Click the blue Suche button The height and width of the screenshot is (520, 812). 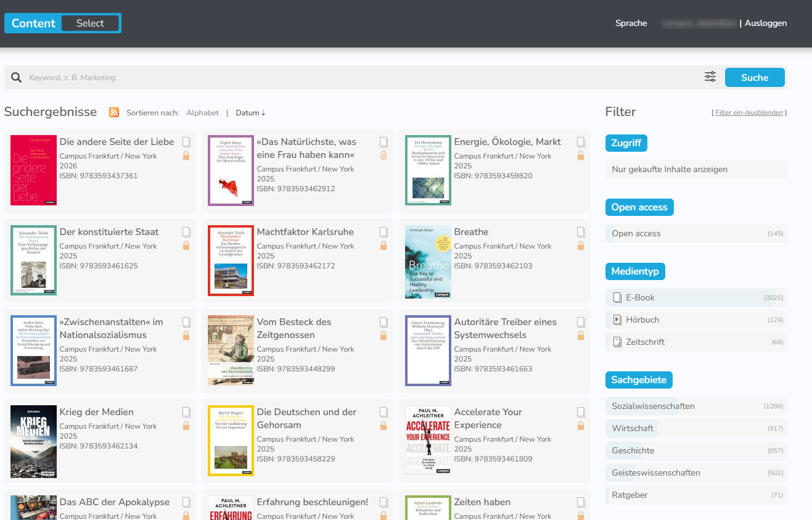tap(755, 77)
